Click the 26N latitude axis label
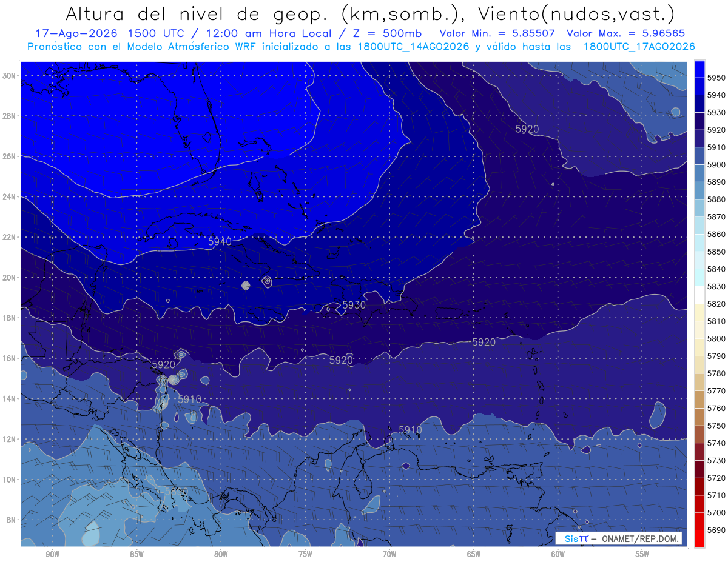 tap(10, 156)
